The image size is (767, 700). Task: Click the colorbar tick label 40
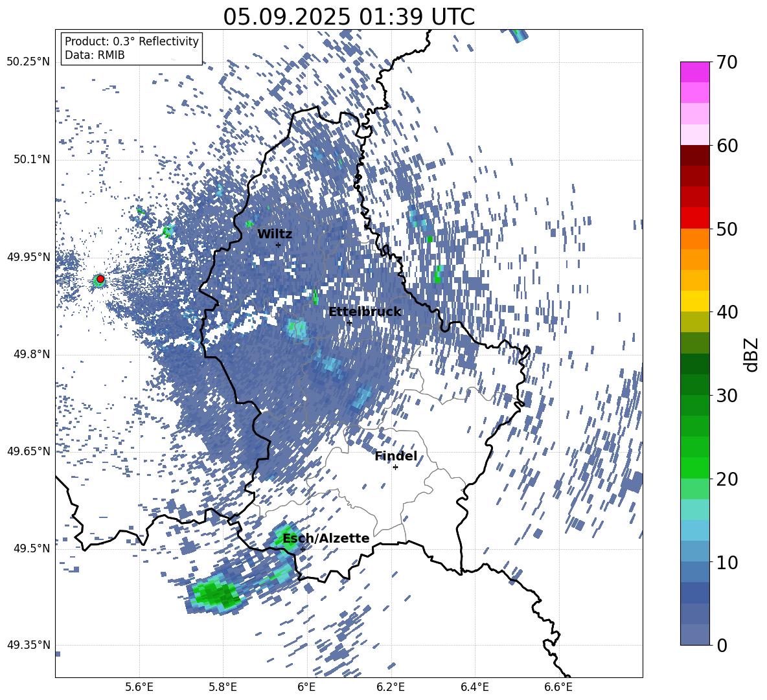coord(727,312)
